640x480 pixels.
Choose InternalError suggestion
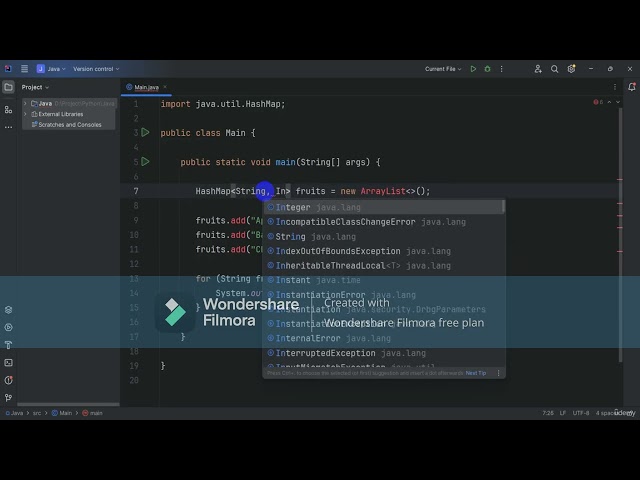384,338
